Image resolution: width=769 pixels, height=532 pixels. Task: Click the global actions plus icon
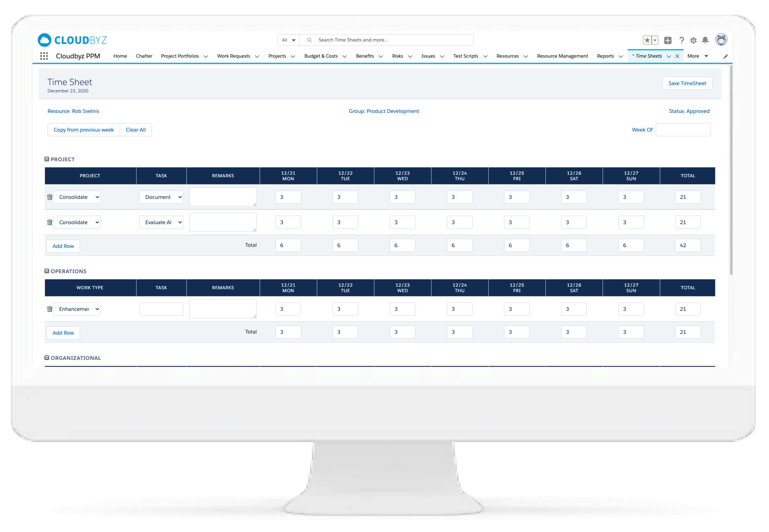[x=667, y=40]
